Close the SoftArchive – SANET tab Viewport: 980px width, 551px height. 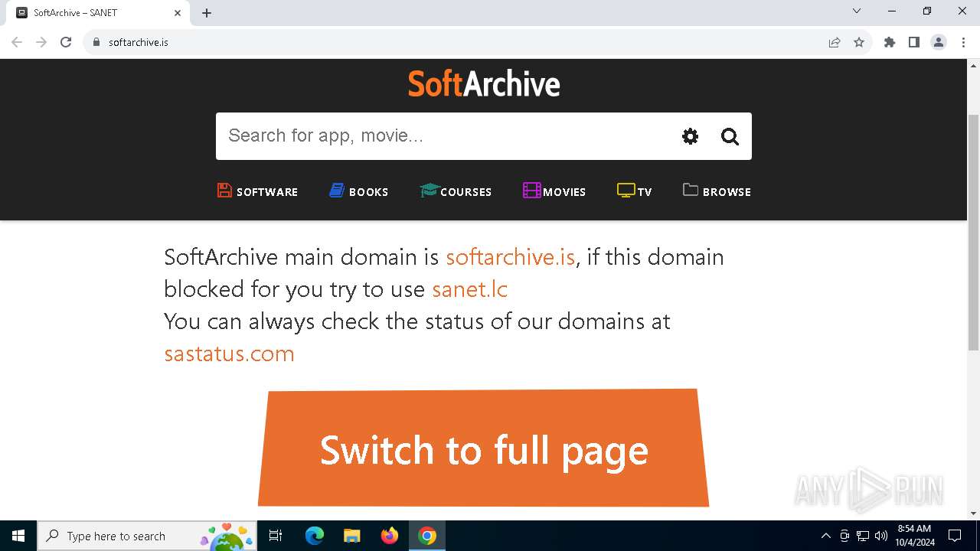tap(178, 13)
